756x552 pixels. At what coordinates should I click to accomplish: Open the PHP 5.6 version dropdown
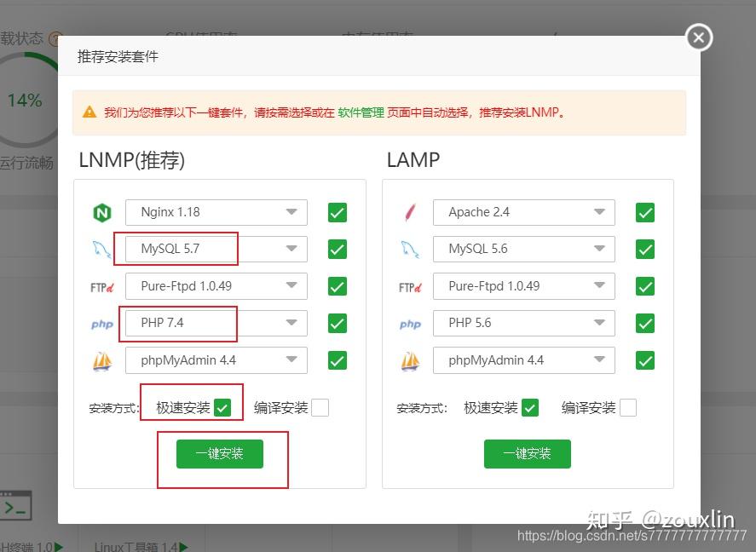(x=524, y=323)
